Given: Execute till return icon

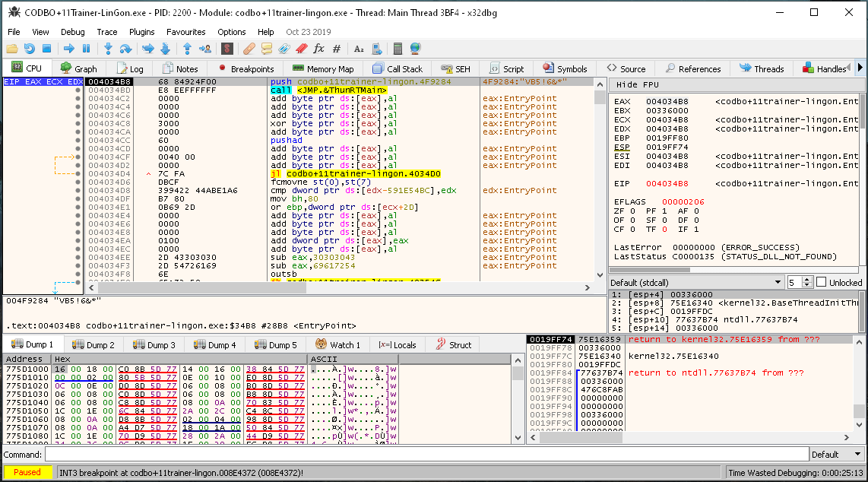Looking at the screenshot, I should (x=187, y=49).
